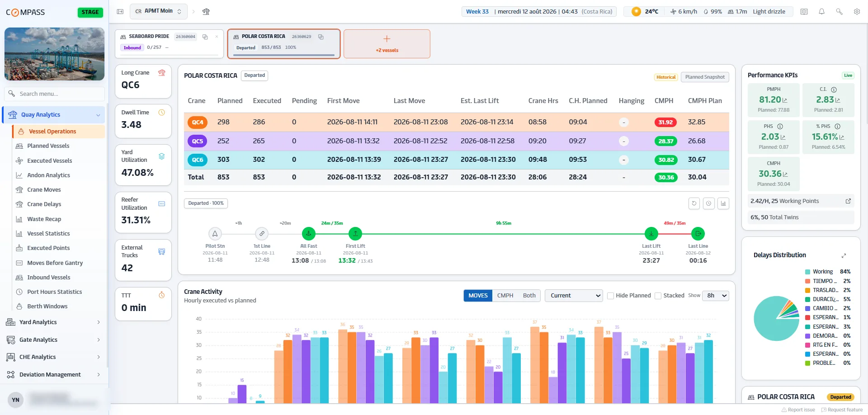This screenshot has width=868, height=415.
Task: Copy the POLAR COSTA RICA voyage number
Action: [321, 37]
